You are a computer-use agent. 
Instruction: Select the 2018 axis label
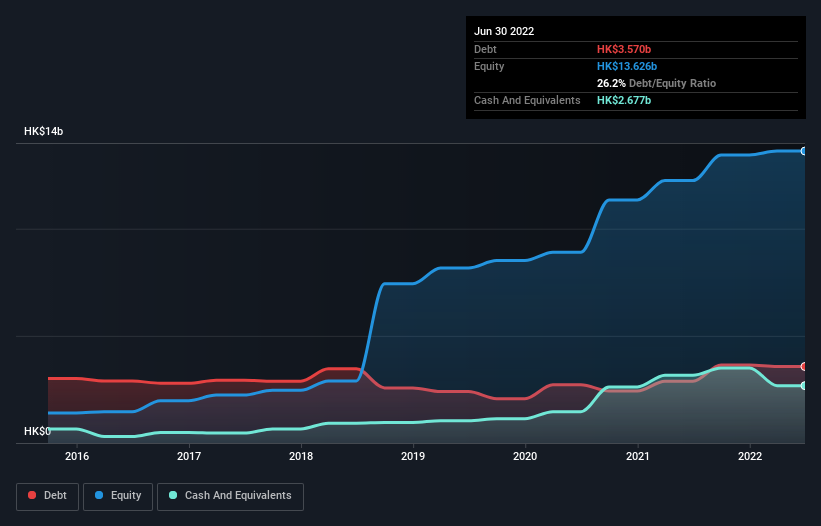point(301,456)
